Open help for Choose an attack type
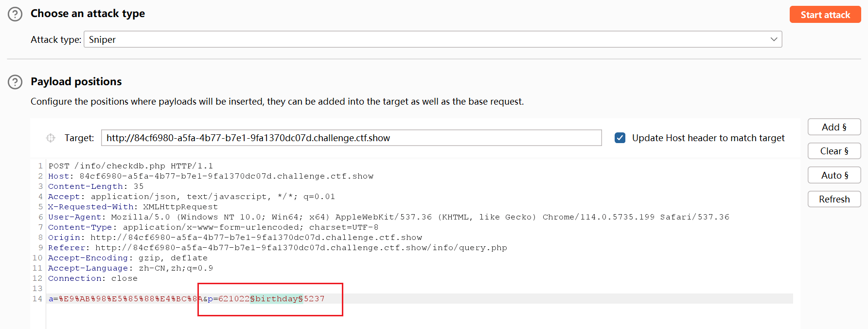868x329 pixels. click(15, 14)
